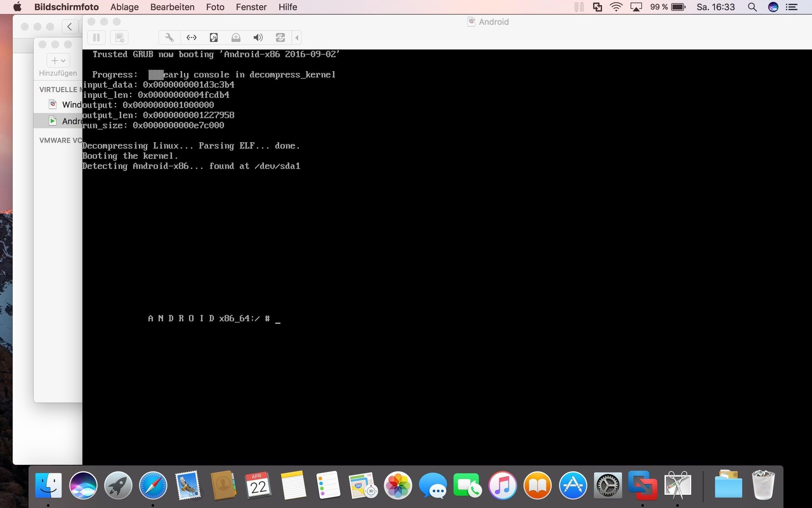Click the clock Sa. 16:33

(716, 7)
